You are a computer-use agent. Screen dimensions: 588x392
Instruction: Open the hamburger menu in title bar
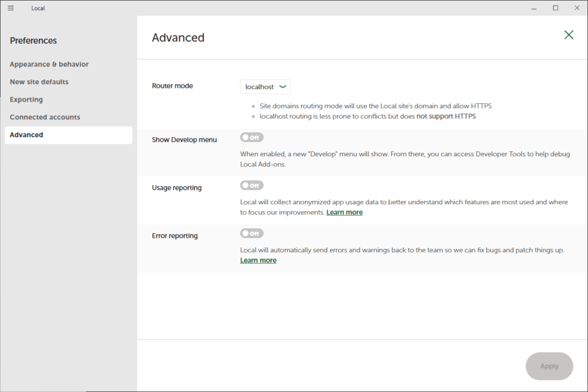pos(11,8)
